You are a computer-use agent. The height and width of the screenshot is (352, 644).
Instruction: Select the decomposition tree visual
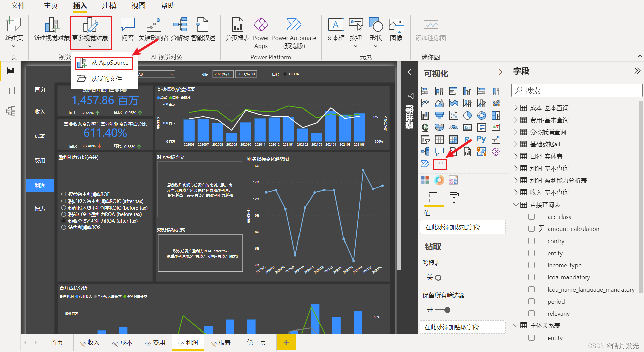point(425,151)
